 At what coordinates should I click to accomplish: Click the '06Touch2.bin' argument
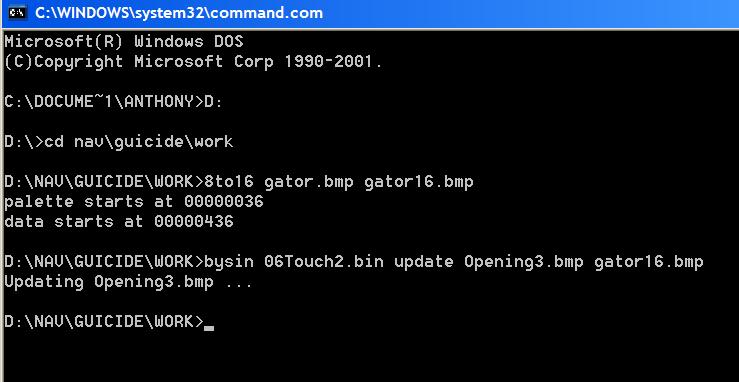(x=324, y=261)
